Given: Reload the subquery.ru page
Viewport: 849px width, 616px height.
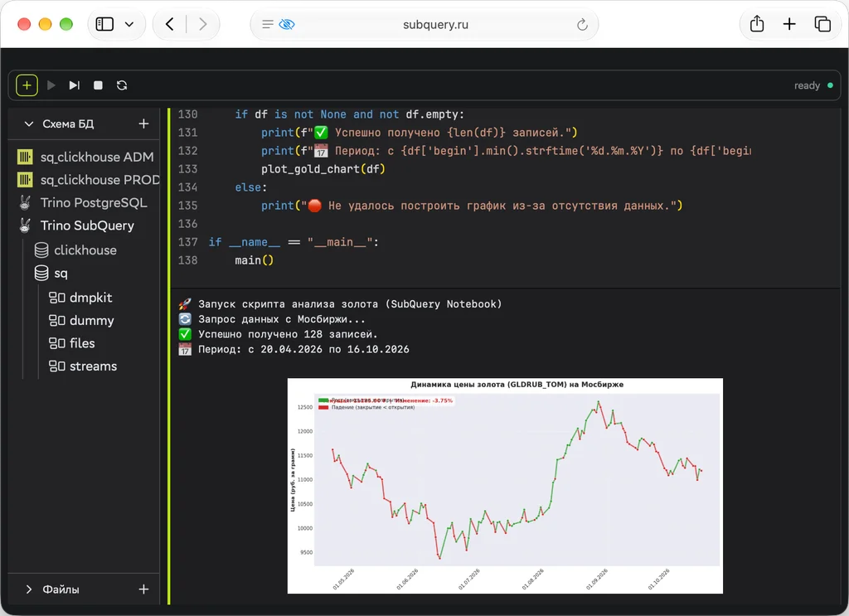Looking at the screenshot, I should click(582, 24).
